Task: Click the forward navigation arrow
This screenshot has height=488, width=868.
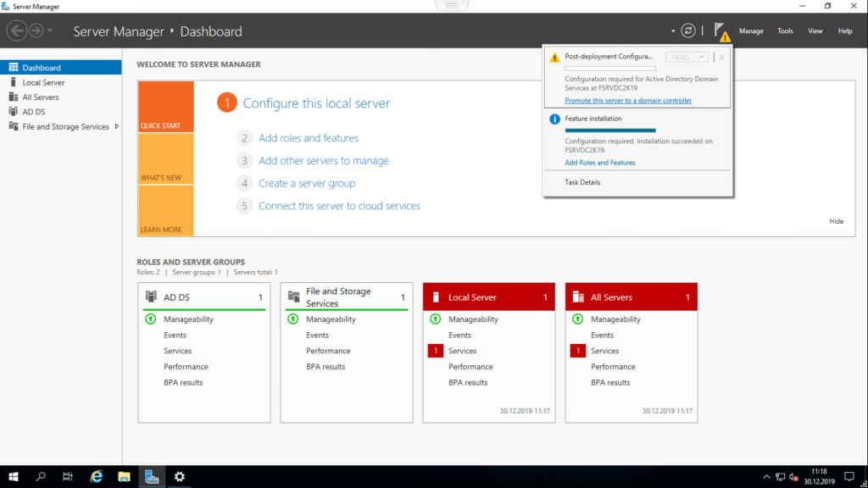Action: [x=36, y=31]
